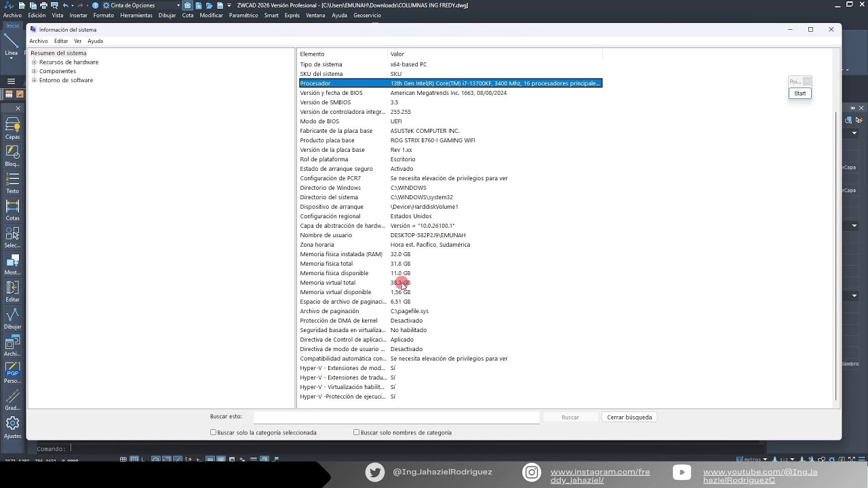
Task: Open the Editar menu in Información del sistema
Action: (61, 41)
